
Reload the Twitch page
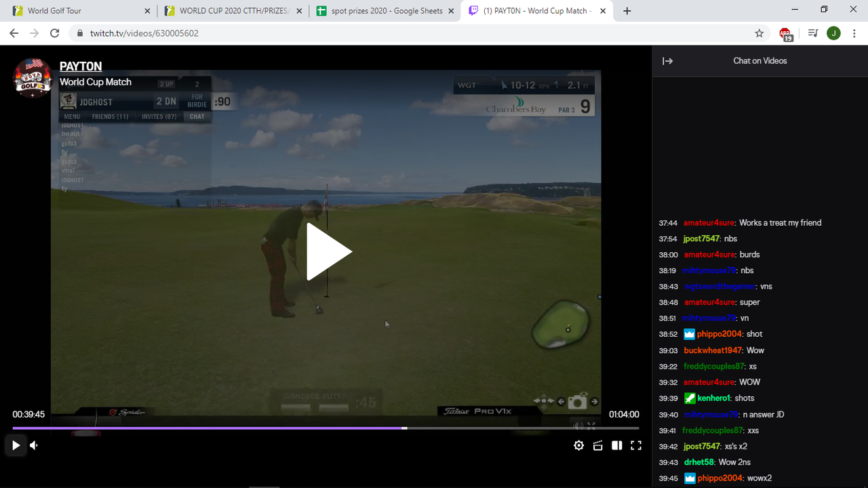coord(55,33)
